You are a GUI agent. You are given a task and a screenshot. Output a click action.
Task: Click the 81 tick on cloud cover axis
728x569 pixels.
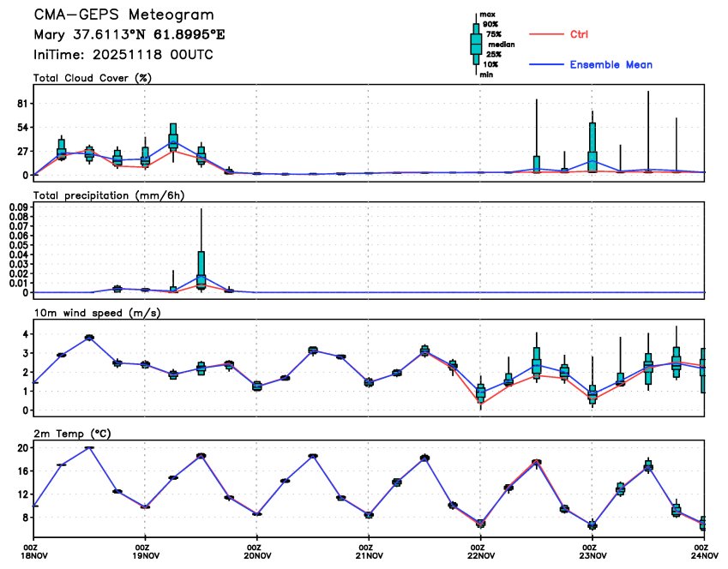click(22, 104)
